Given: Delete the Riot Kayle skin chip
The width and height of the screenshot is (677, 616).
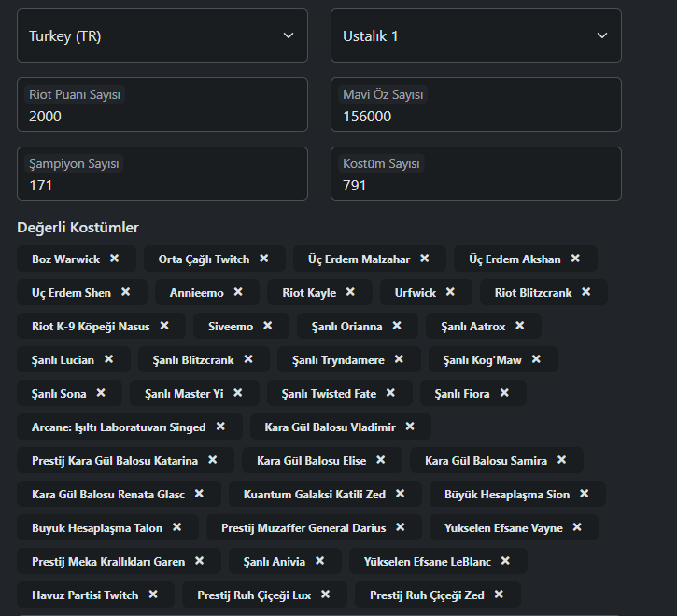Looking at the screenshot, I should 350,292.
